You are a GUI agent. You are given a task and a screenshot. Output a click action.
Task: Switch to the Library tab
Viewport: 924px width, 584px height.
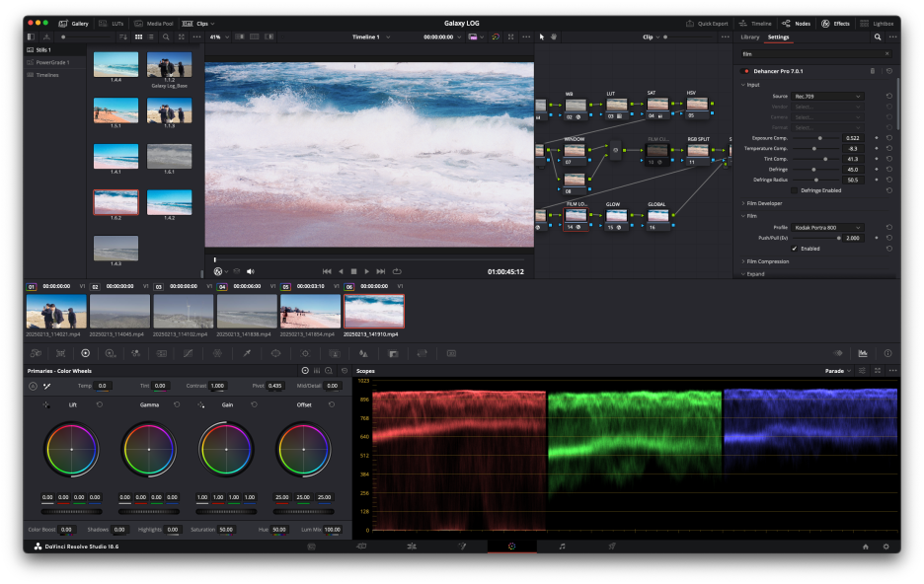(x=749, y=36)
